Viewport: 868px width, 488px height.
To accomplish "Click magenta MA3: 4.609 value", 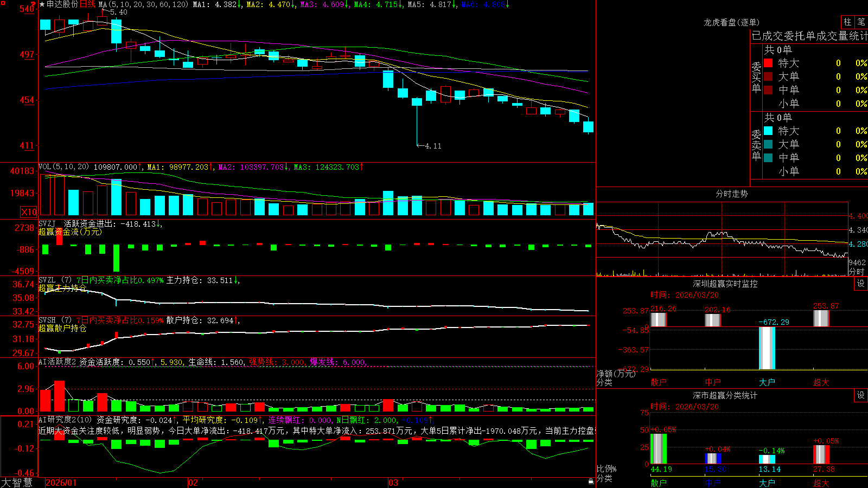I will [324, 4].
